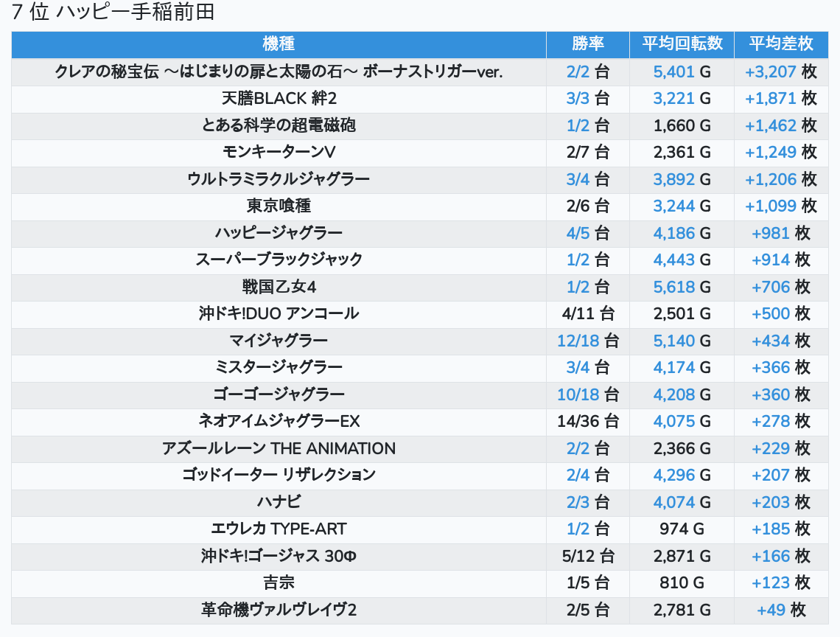This screenshot has height=637, width=840.
Task: Click the 平均回転数 column header
Action: pyautogui.click(x=682, y=44)
